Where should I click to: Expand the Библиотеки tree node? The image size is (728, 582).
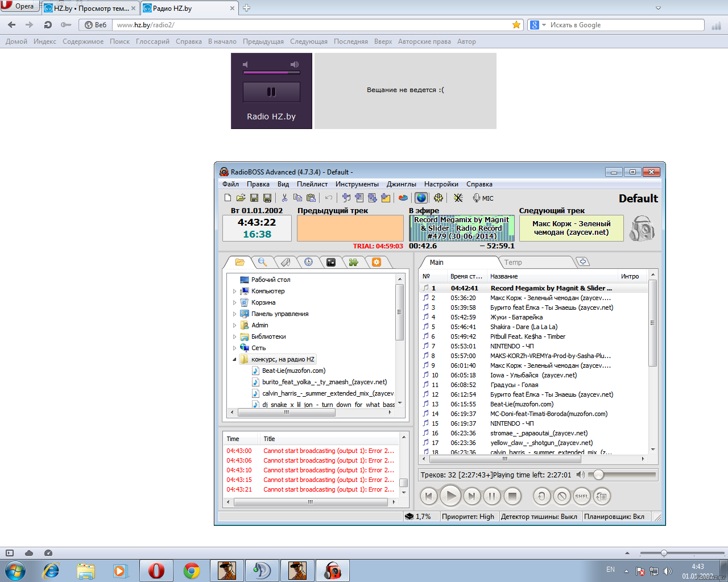[x=234, y=336]
